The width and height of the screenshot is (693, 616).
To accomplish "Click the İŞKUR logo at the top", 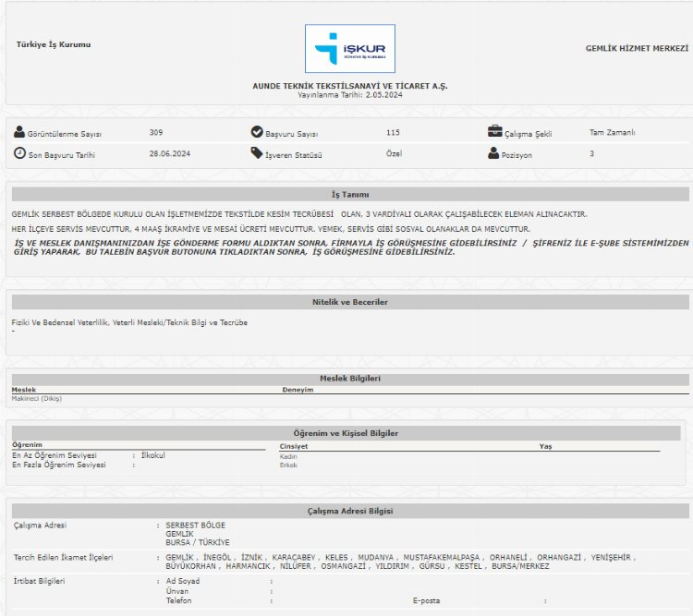I will pos(349,48).
